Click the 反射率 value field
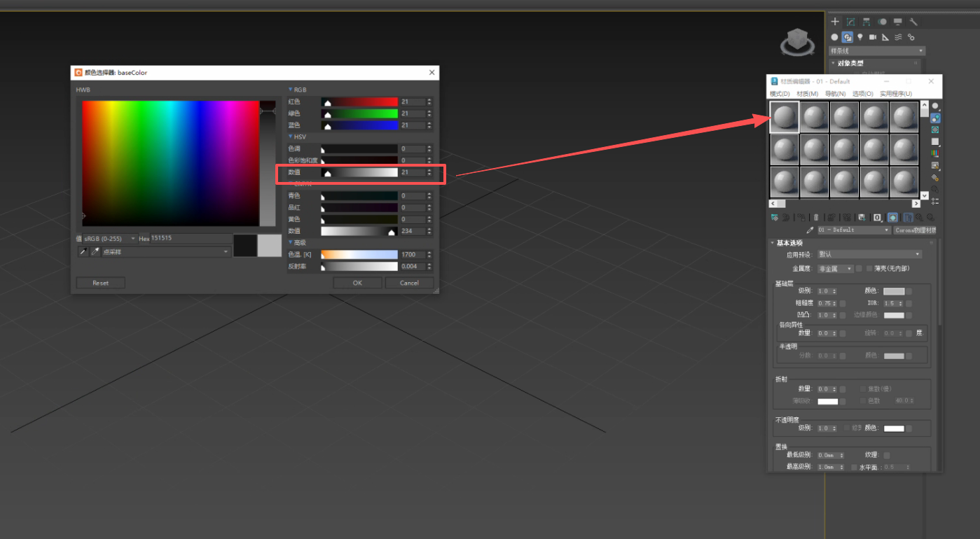Screen dimensions: 980x539 point(413,267)
